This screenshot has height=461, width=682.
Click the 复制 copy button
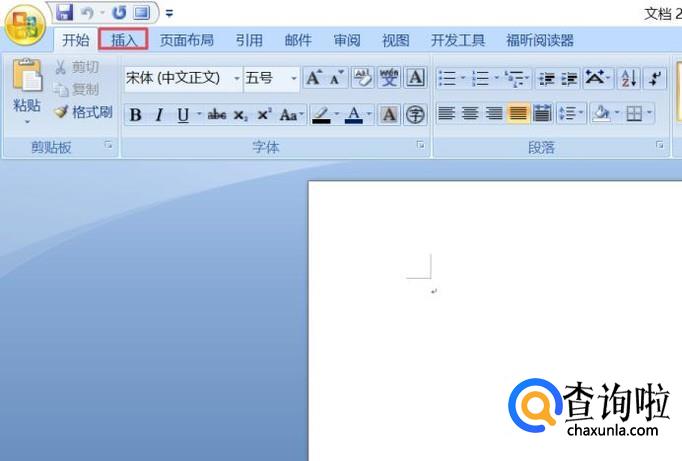[x=77, y=90]
